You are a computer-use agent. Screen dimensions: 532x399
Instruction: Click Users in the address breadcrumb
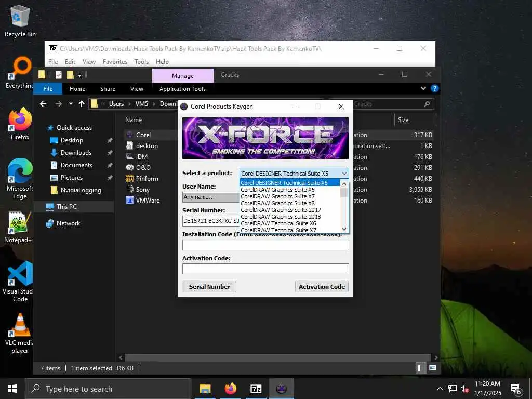tap(116, 104)
